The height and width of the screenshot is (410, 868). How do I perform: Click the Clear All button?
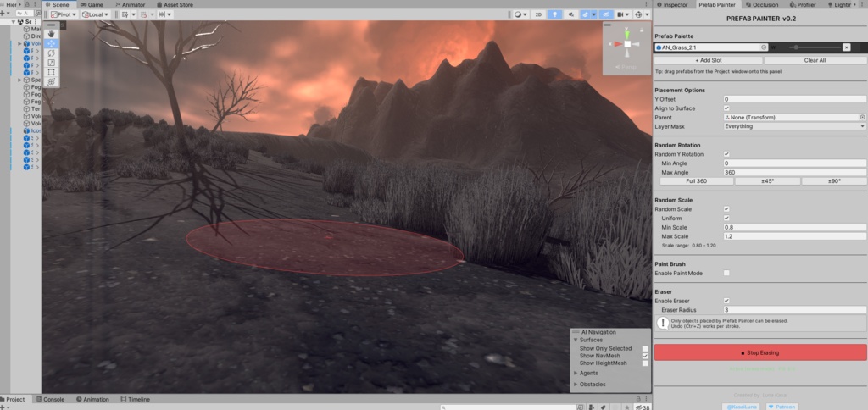tap(815, 60)
